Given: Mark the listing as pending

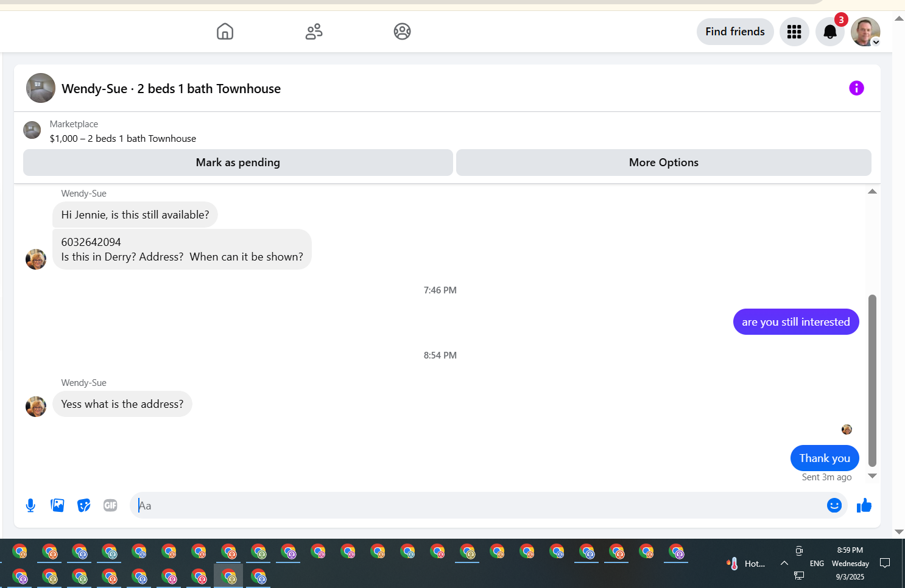Looking at the screenshot, I should 238,163.
